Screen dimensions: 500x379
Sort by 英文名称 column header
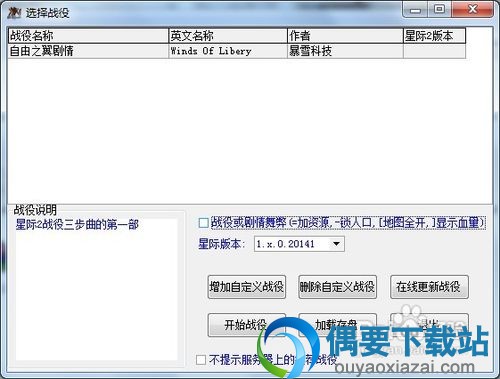(x=228, y=36)
